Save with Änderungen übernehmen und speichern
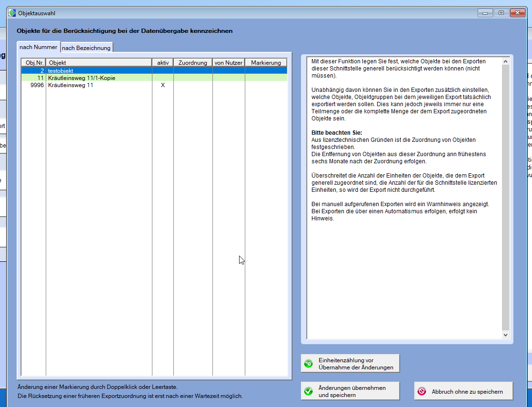This screenshot has height=407, width=532. pos(350,391)
